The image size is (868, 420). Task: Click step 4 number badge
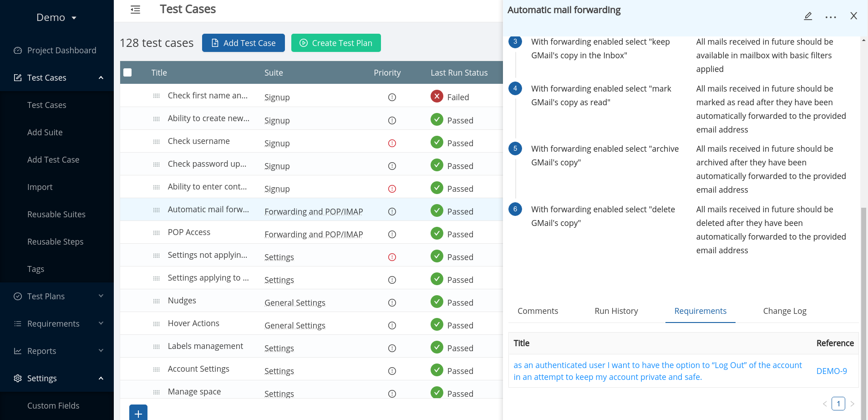[x=515, y=88]
